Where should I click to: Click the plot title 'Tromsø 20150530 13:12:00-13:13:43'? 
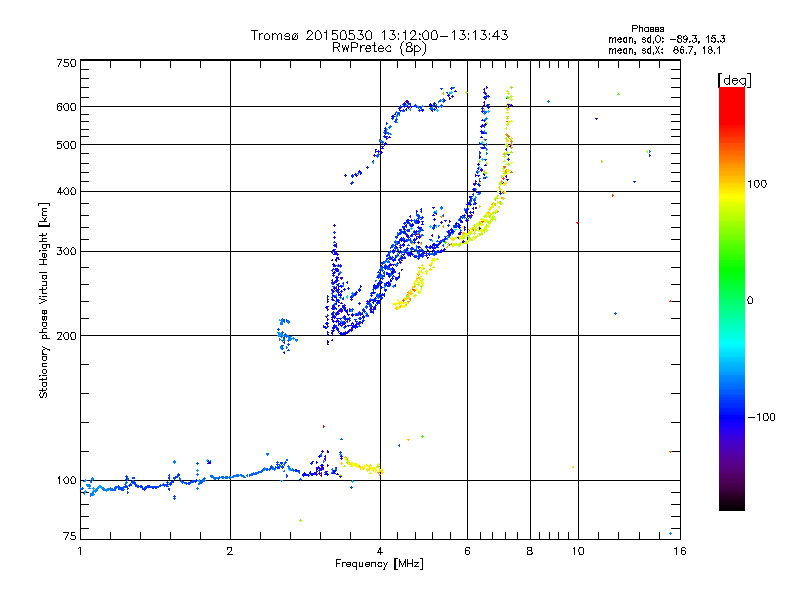pyautogui.click(x=379, y=35)
